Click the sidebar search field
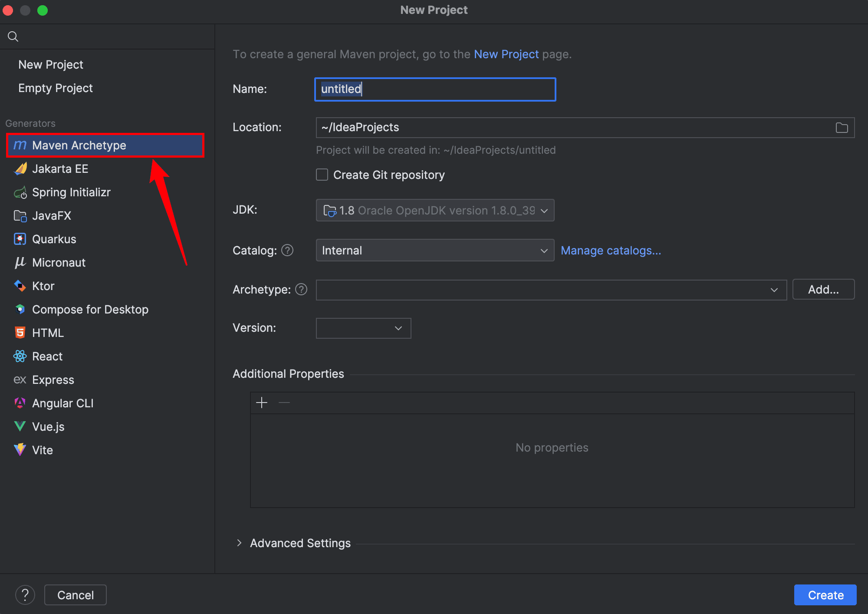The image size is (868, 614). click(108, 36)
